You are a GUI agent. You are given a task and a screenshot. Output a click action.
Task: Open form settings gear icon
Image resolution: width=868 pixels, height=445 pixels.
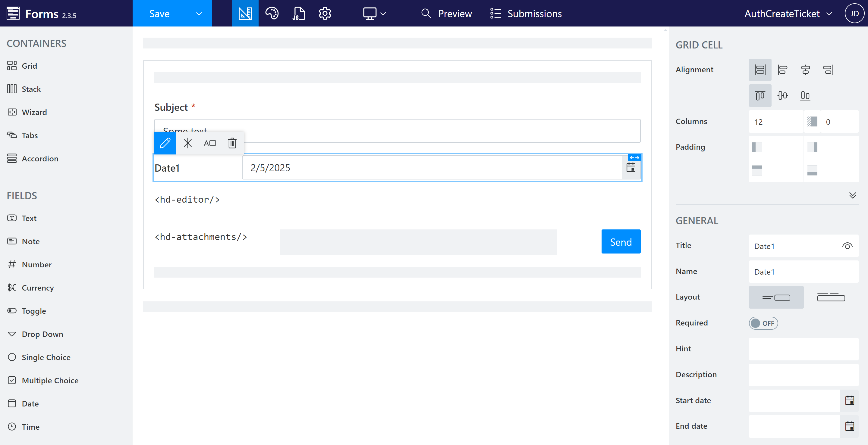[x=325, y=14]
